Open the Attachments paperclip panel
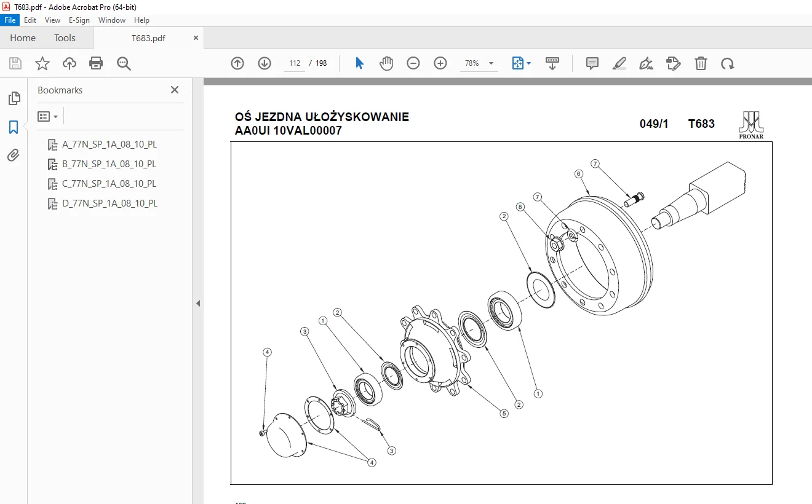 pos(14,156)
